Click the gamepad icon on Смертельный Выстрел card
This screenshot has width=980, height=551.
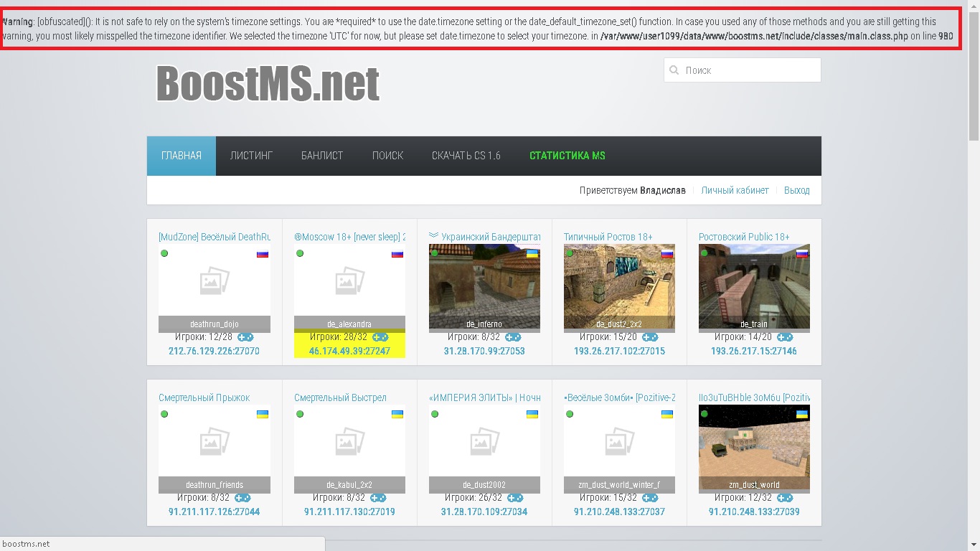pyautogui.click(x=378, y=498)
